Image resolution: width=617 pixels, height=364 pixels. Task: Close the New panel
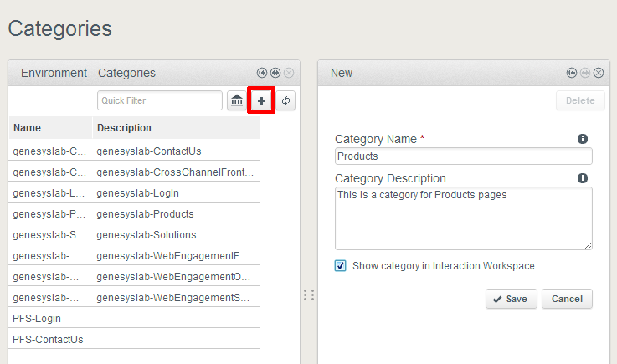[599, 73]
